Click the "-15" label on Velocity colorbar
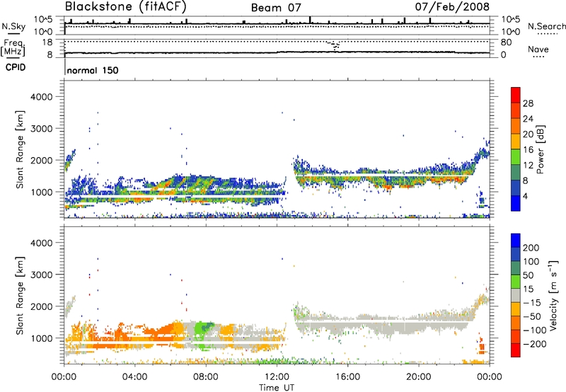The height and width of the screenshot is (392, 566). pos(530,302)
